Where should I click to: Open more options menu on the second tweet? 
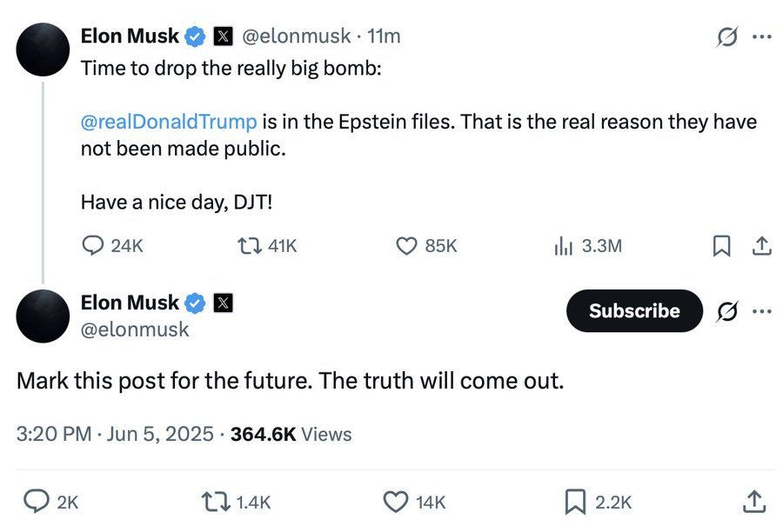tap(763, 310)
